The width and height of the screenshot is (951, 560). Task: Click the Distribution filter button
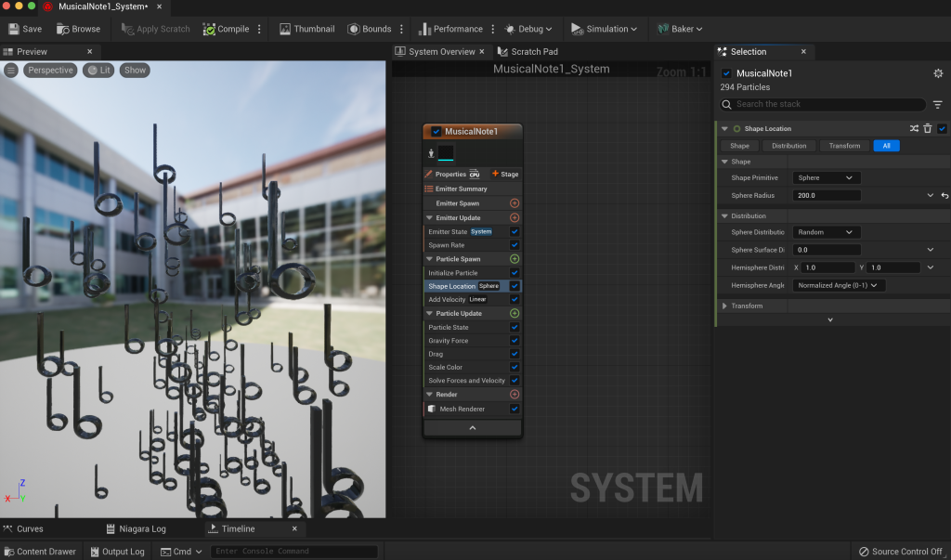(789, 146)
